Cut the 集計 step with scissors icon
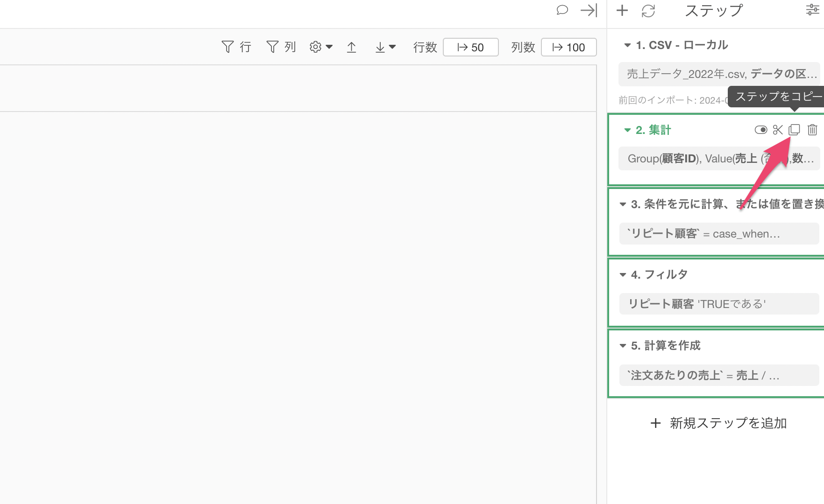The height and width of the screenshot is (504, 824). (x=778, y=130)
